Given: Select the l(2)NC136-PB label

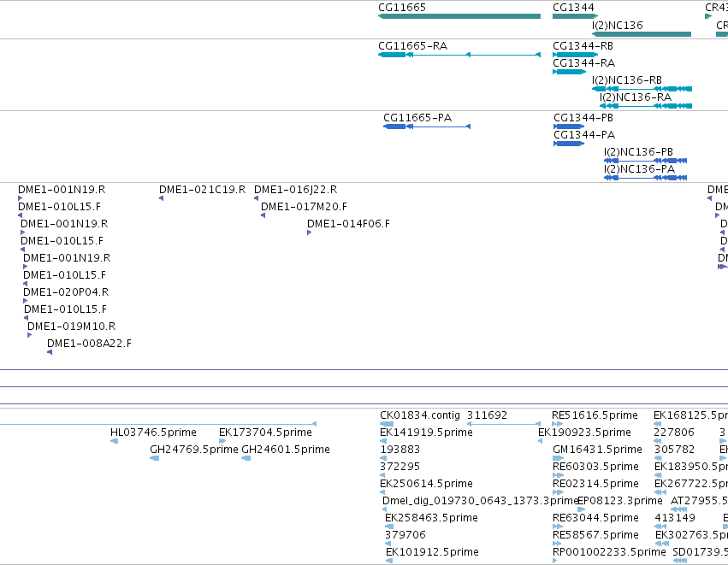Looking at the screenshot, I should tap(638, 152).
